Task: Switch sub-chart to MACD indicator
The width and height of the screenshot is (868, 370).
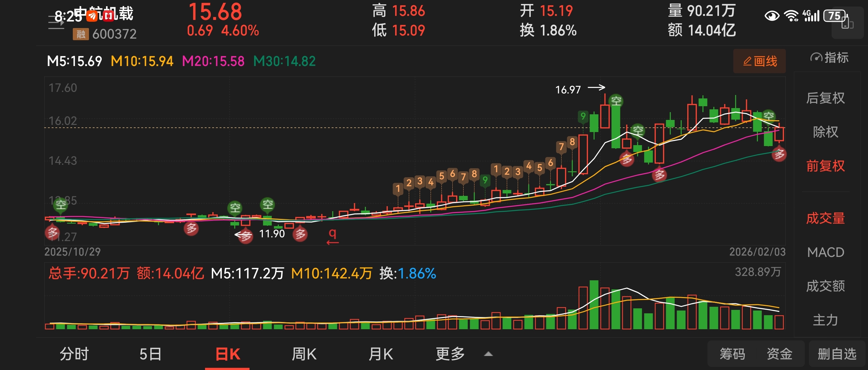Action: pyautogui.click(x=825, y=252)
